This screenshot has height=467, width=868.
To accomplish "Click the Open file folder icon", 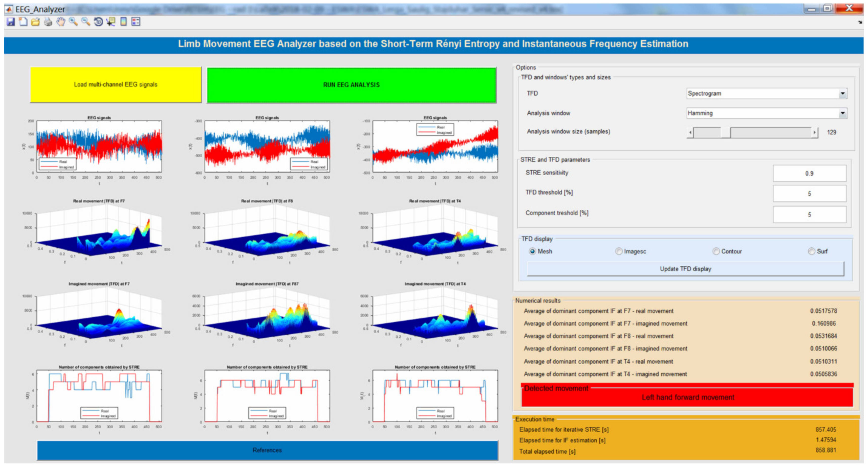I will (35, 22).
